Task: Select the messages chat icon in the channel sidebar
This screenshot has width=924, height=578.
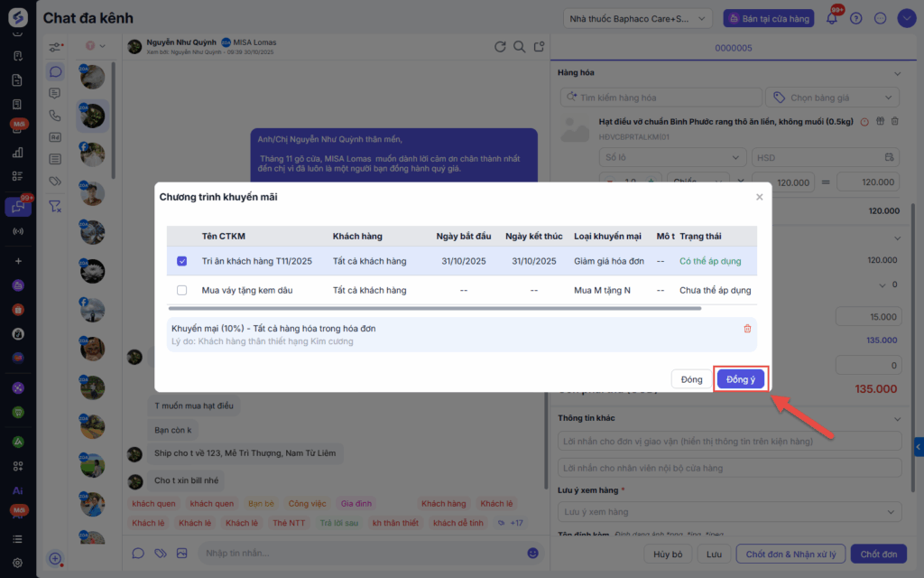Action: [55, 72]
